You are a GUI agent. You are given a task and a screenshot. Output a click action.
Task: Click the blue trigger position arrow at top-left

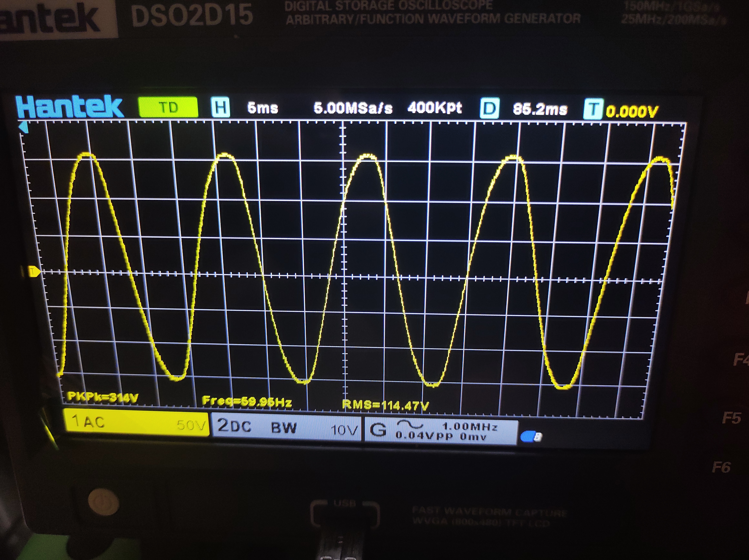point(23,127)
